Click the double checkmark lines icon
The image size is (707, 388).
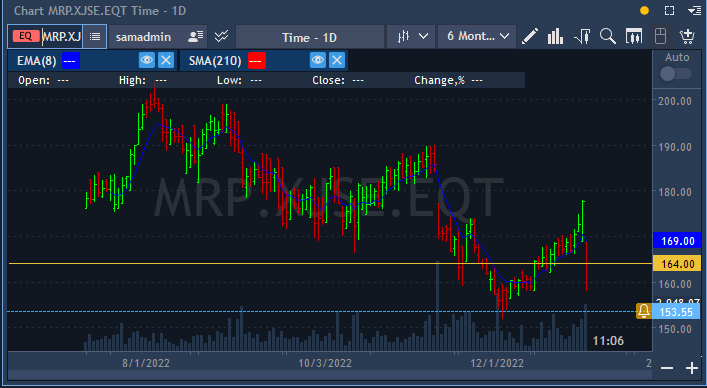pyautogui.click(x=221, y=37)
